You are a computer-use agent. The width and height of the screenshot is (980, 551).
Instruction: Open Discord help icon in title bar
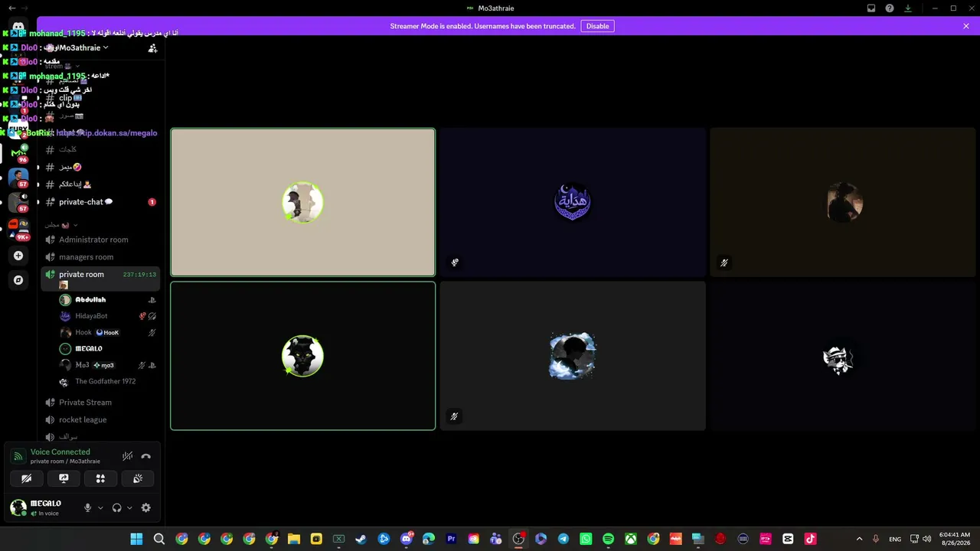tap(890, 8)
